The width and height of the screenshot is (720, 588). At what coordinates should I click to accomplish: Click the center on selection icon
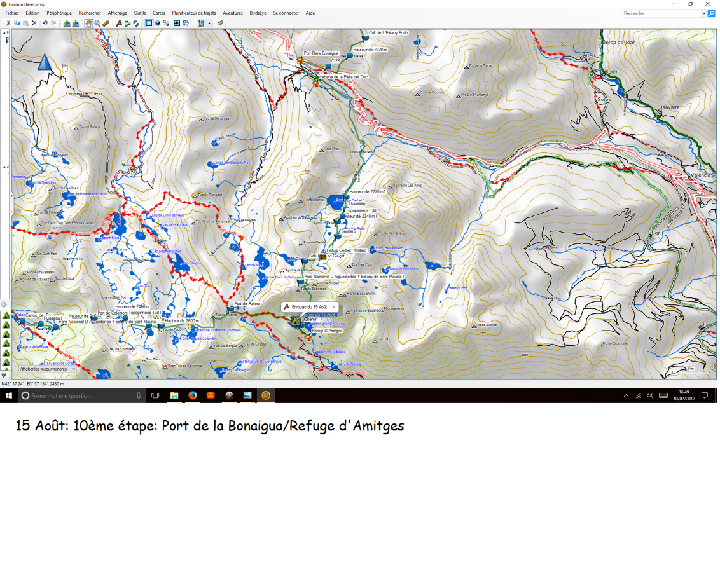point(177,23)
